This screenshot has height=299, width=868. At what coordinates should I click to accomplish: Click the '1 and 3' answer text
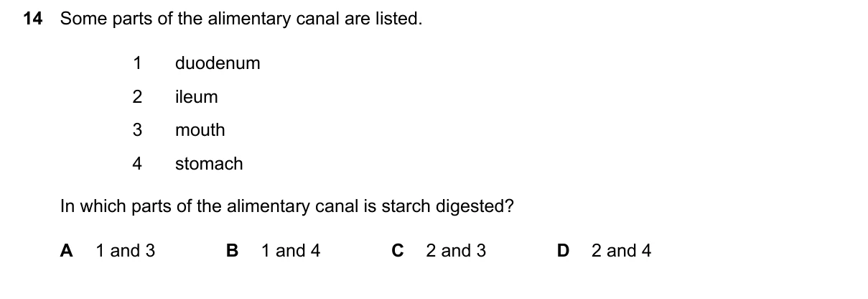[x=126, y=251]
